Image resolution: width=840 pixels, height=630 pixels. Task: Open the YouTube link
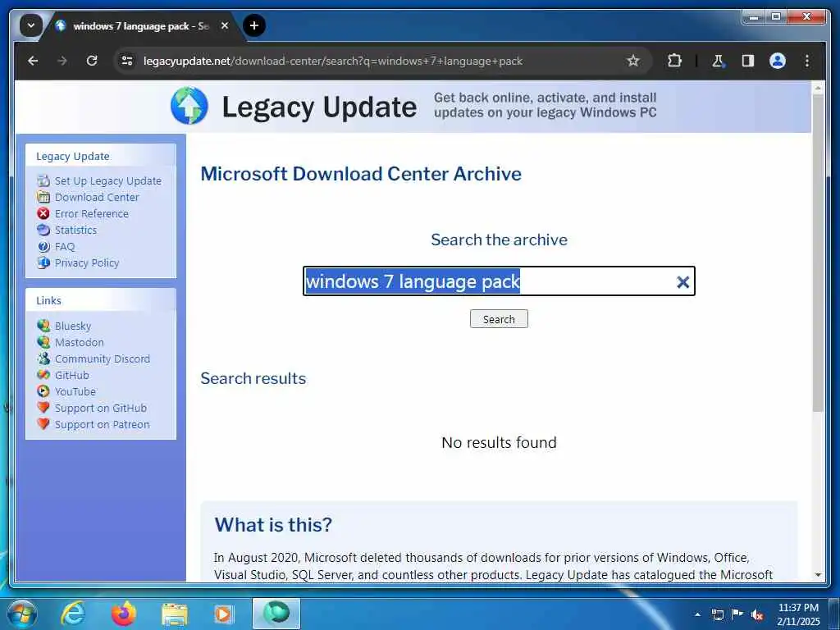[x=75, y=391]
